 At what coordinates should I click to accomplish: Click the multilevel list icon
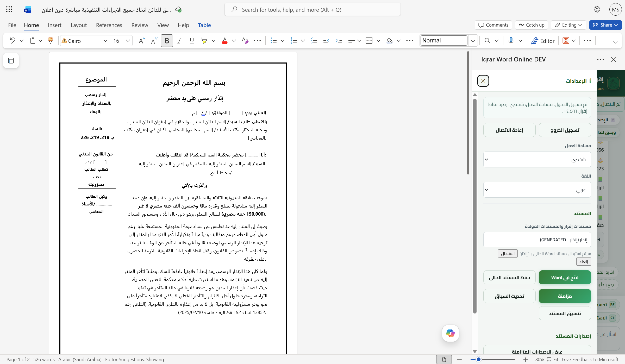click(314, 41)
